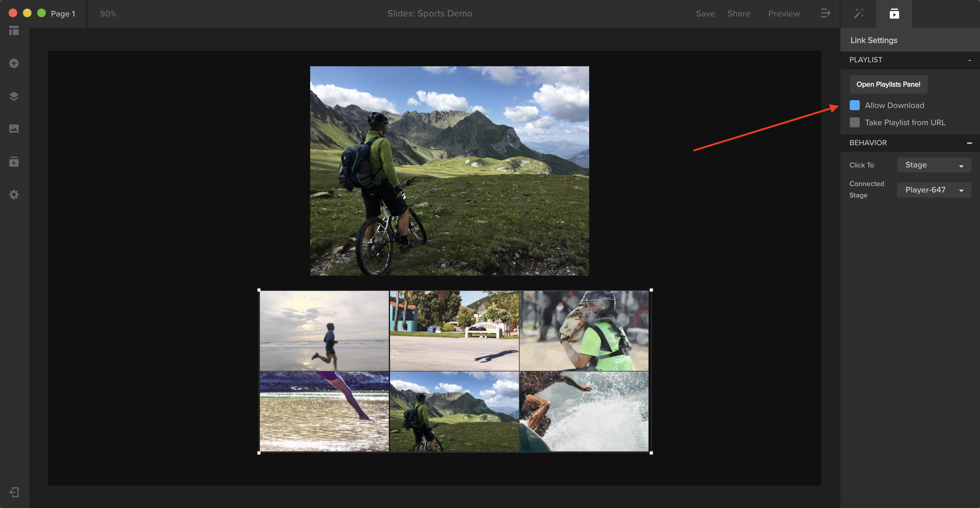Open Settings via the gear icon
This screenshot has width=980, height=508.
(x=14, y=194)
